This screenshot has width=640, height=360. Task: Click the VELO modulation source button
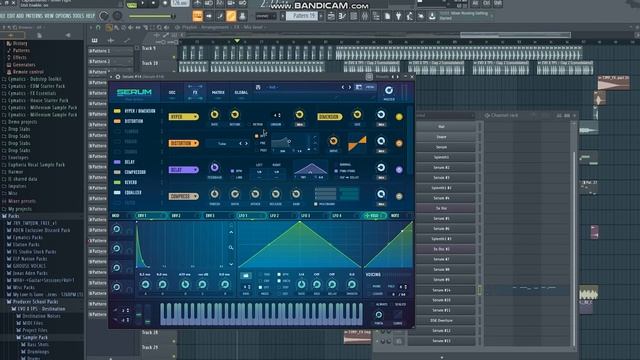[374, 216]
